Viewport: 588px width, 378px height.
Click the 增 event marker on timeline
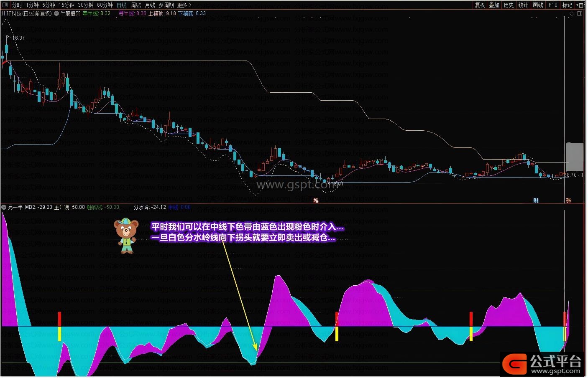(x=316, y=200)
